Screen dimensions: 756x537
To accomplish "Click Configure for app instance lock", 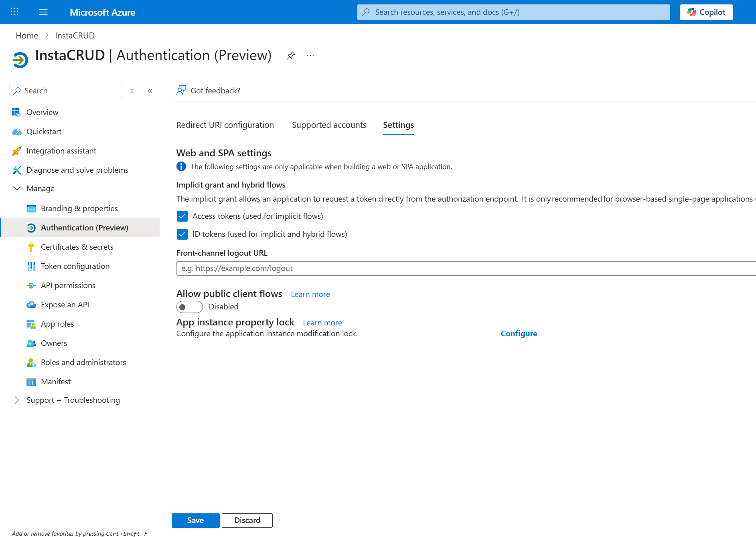I will point(519,333).
